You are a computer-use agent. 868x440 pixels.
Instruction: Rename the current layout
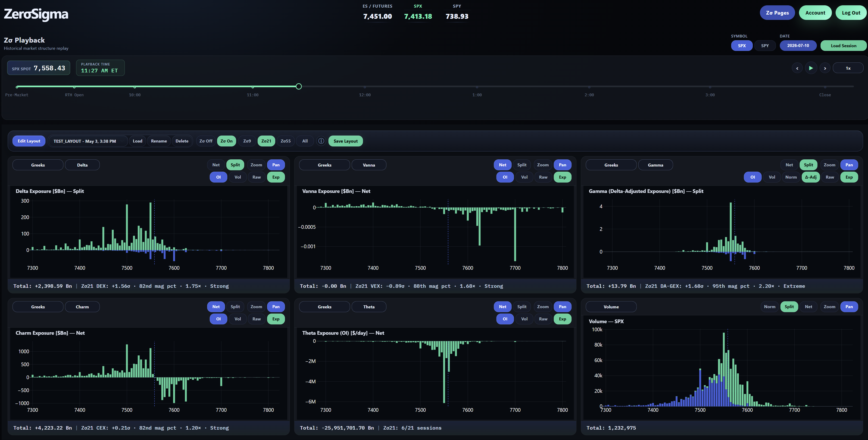(x=159, y=141)
